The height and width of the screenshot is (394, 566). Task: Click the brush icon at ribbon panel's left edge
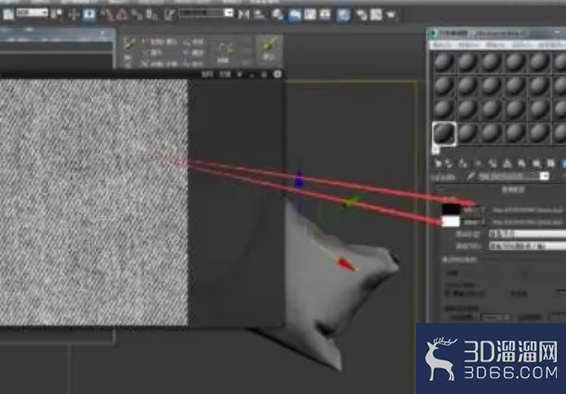(x=129, y=43)
